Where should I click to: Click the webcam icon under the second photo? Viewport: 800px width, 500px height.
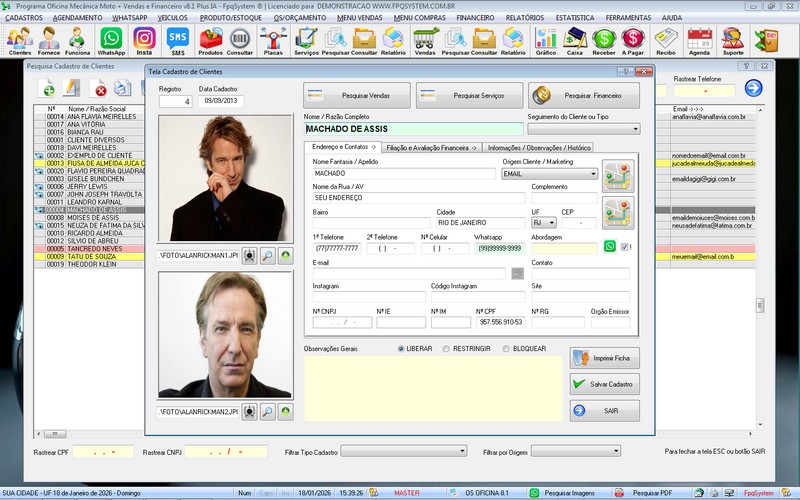(x=249, y=411)
